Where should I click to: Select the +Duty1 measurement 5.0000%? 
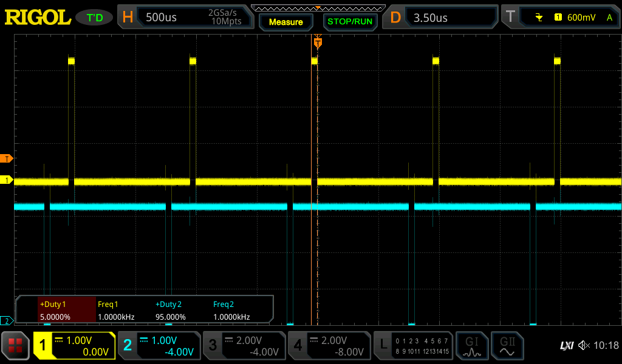67,310
